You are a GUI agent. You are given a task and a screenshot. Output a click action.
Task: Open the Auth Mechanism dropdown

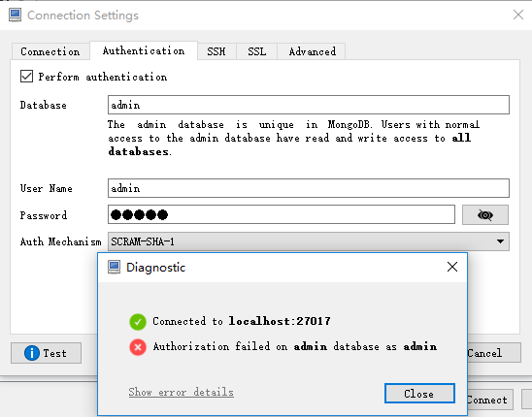[x=309, y=241]
